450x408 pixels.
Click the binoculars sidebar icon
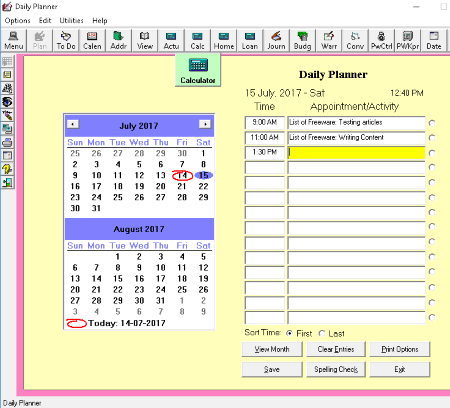7,88
